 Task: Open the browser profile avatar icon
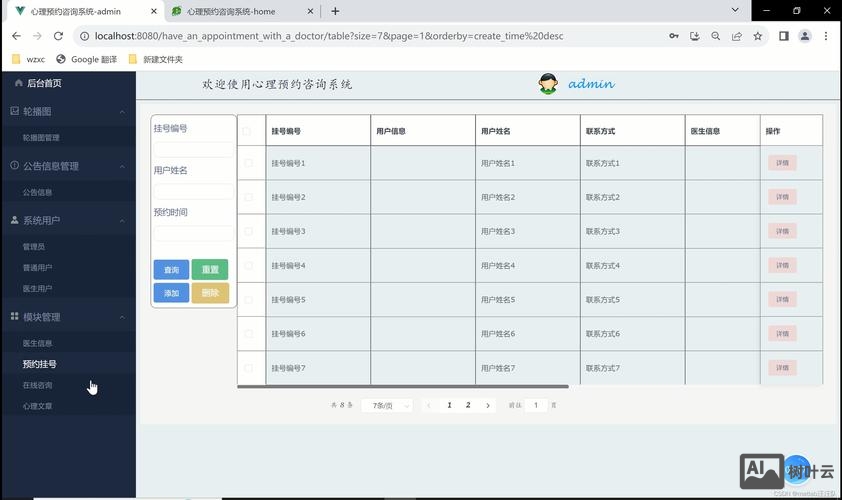[x=804, y=36]
